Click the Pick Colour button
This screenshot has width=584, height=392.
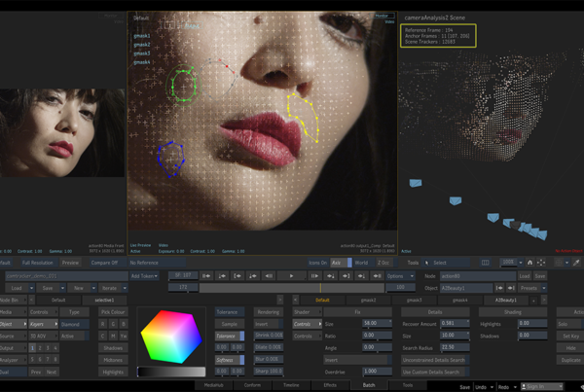113,311
